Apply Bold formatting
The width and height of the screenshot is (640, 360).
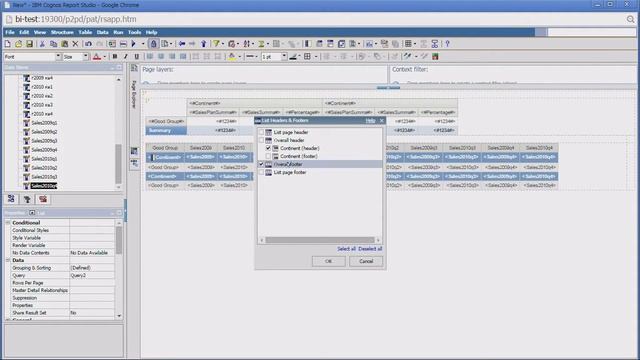pyautogui.click(x=115, y=57)
